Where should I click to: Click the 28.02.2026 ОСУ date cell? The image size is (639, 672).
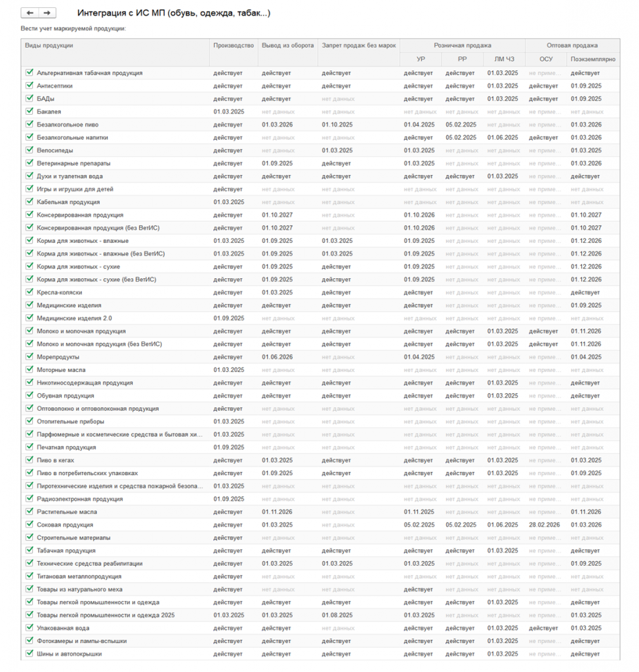pos(545,524)
